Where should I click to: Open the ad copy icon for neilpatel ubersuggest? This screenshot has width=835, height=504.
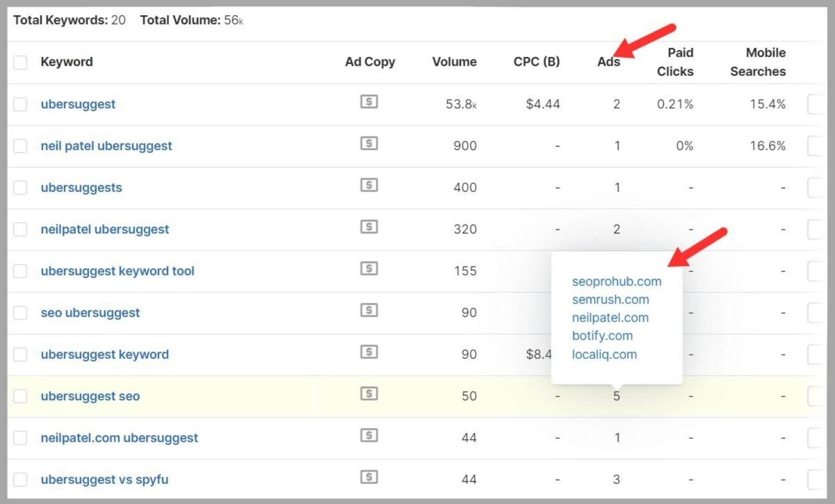369,227
